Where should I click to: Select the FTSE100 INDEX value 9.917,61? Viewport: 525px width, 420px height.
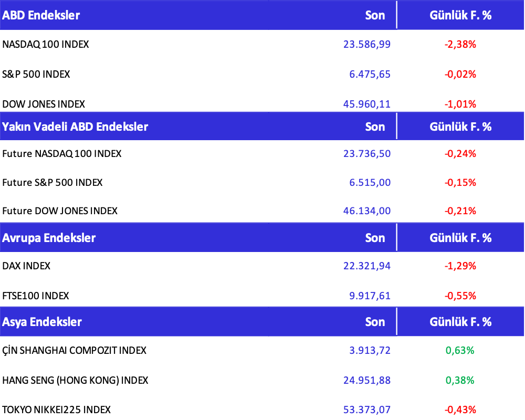click(x=370, y=296)
